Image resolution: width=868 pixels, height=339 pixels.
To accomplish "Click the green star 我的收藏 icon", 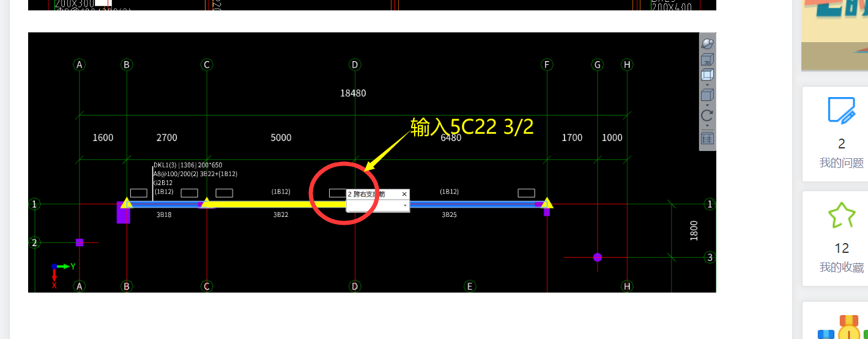I will click(x=842, y=215).
